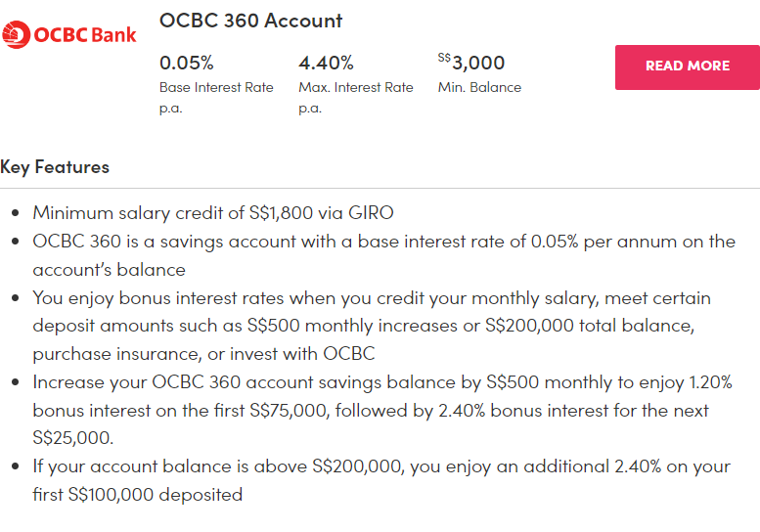The height and width of the screenshot is (532, 760).
Task: Open the OCBC 360 Account title
Action: coord(250,21)
